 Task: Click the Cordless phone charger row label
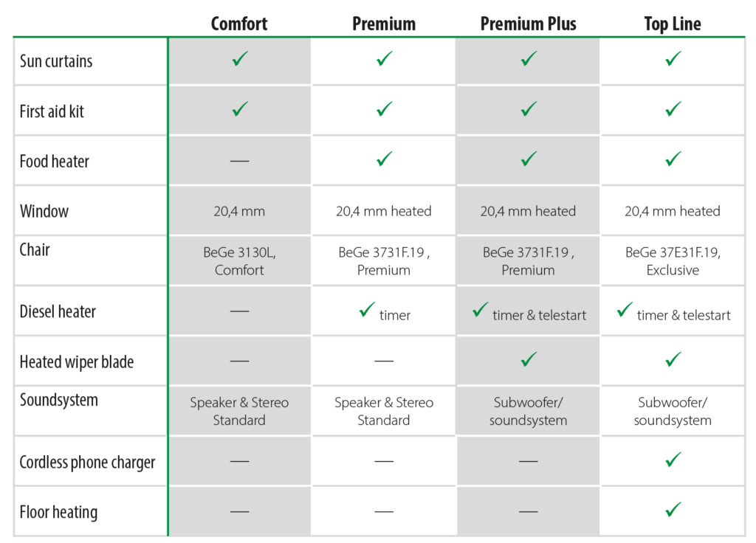pyautogui.click(x=87, y=463)
